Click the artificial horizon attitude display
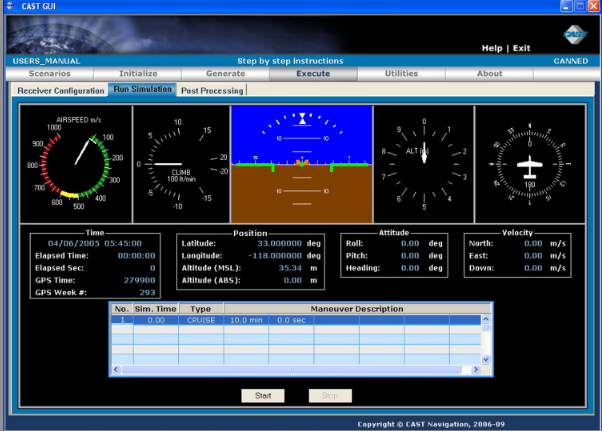 point(302,164)
